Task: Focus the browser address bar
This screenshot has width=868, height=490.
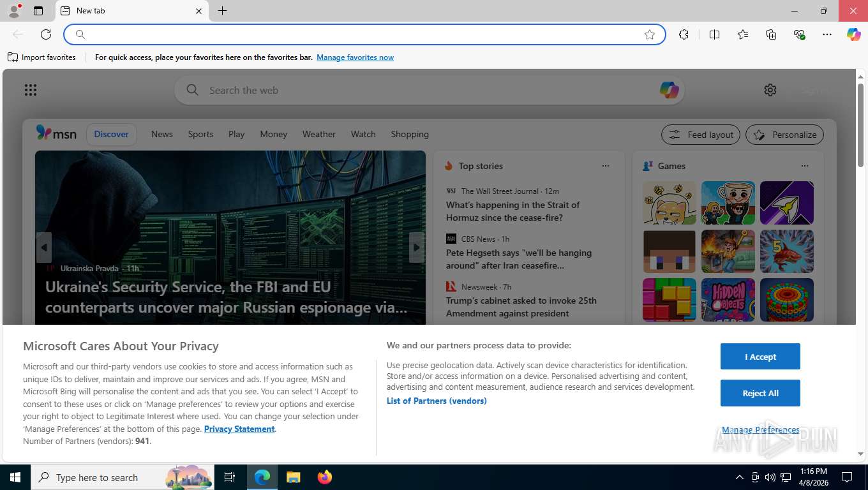Action: point(364,34)
